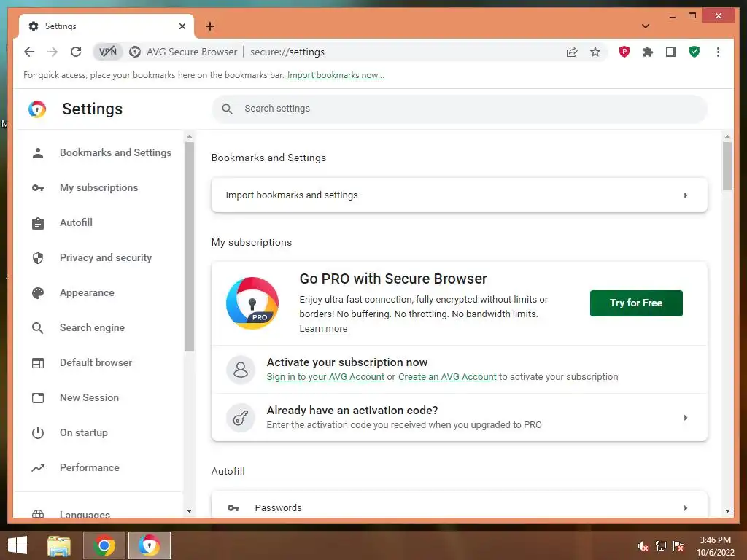Click Create an AVG Account link

point(447,377)
